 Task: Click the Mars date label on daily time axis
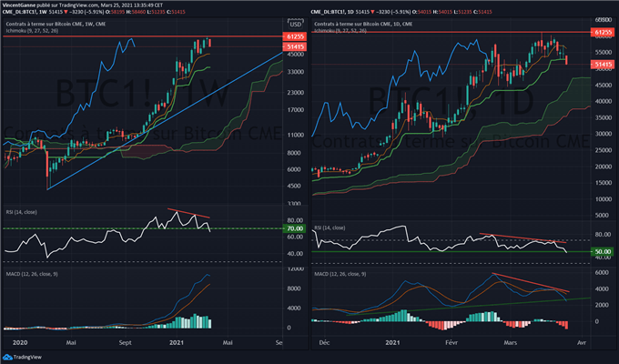tap(510, 342)
